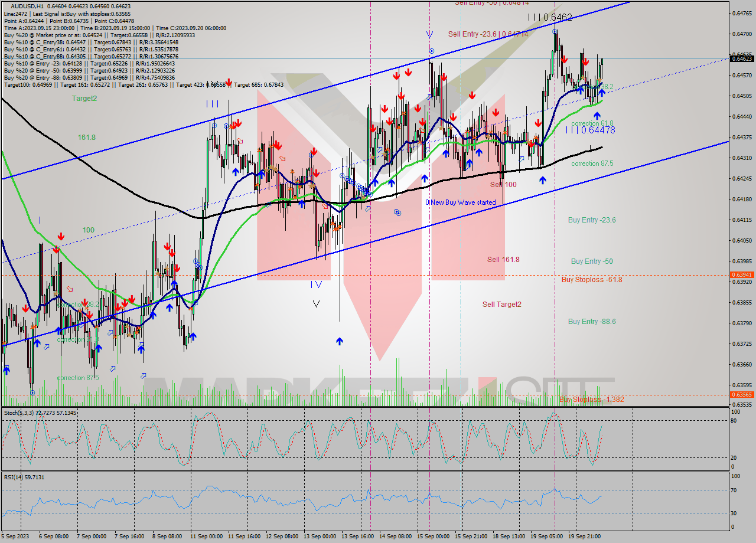Click the green '161.8' level label

(86, 137)
